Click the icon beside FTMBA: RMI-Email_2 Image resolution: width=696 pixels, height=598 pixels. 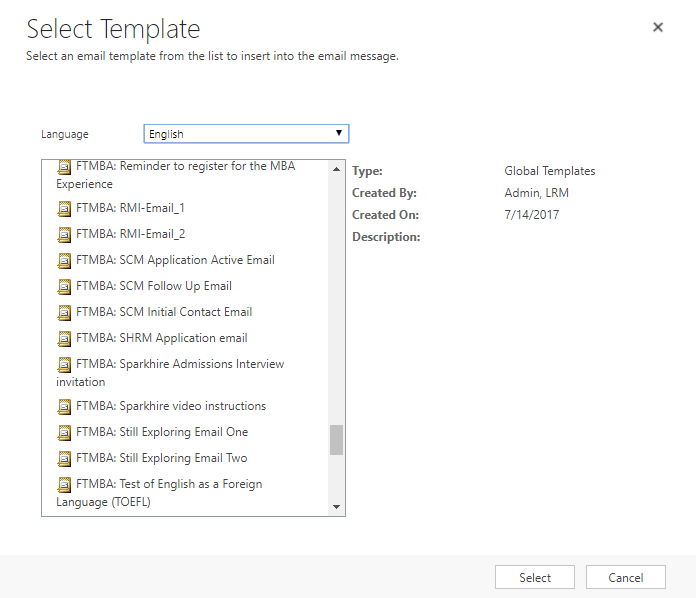[x=64, y=234]
